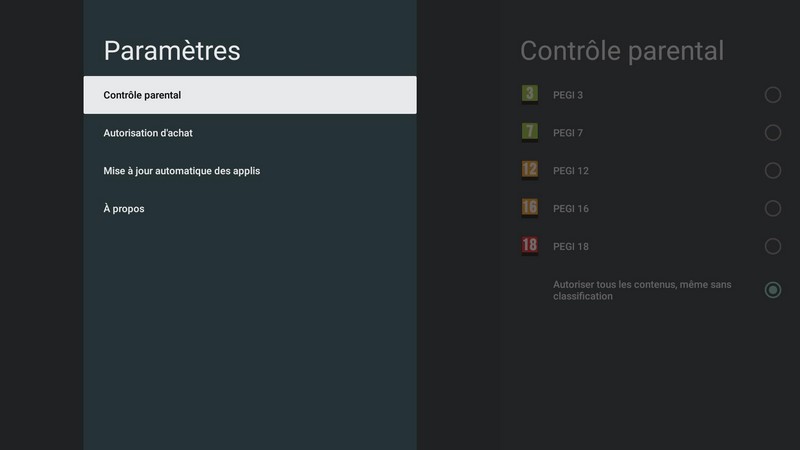The width and height of the screenshot is (800, 450).
Task: Select the PEGI 3 radio button
Action: (773, 95)
